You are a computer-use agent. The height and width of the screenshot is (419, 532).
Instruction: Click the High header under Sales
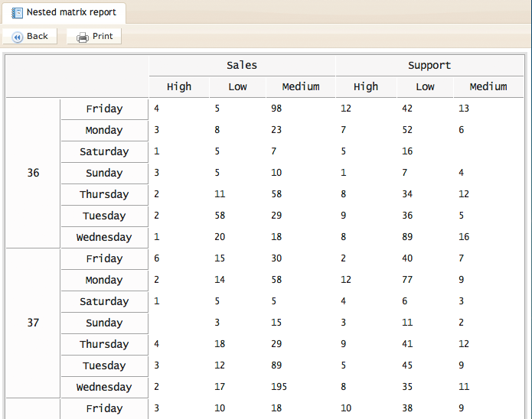179,86
